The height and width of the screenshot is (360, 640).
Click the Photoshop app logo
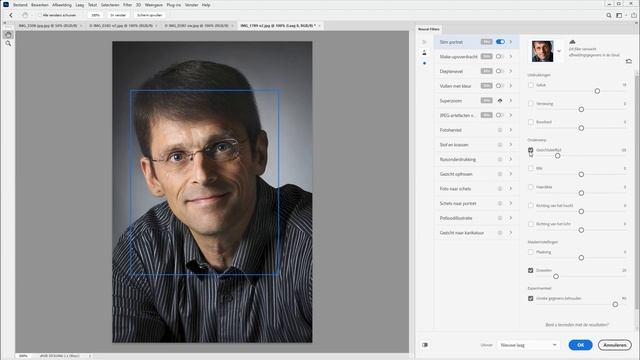(6, 4)
